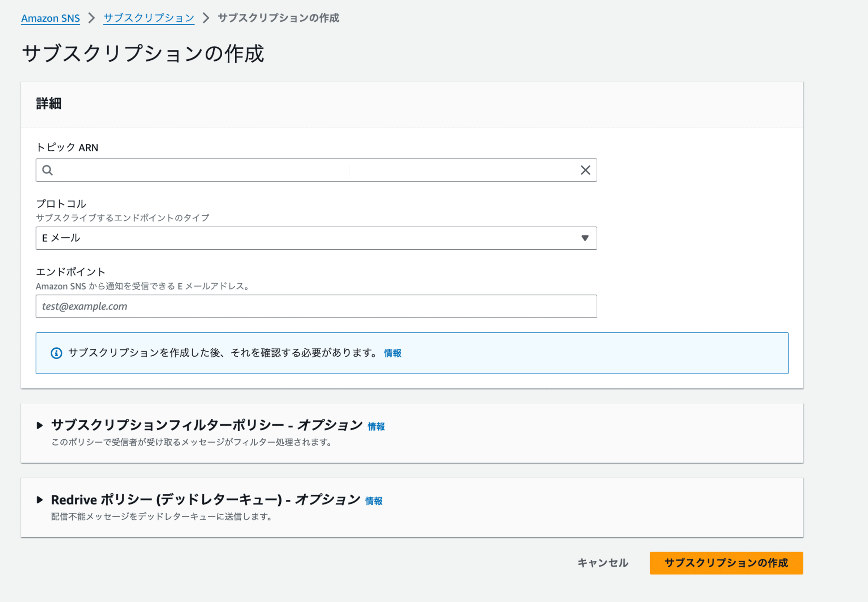Clear the トピック ARN field with the X icon
This screenshot has width=868, height=602.
tap(585, 170)
